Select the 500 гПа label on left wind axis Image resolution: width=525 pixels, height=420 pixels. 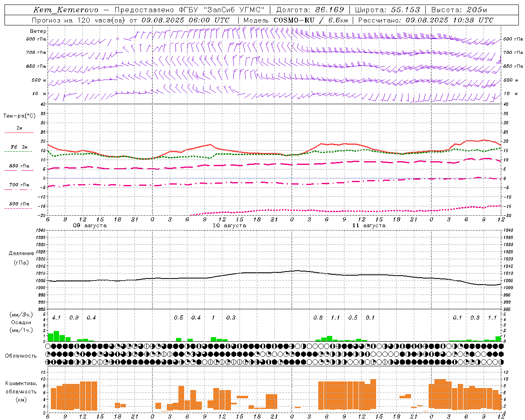pyautogui.click(x=36, y=39)
